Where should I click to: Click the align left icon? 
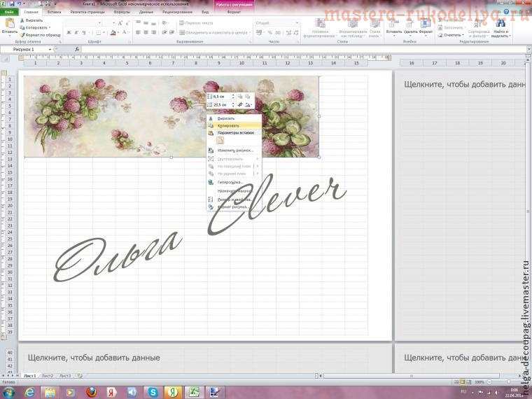[138, 33]
